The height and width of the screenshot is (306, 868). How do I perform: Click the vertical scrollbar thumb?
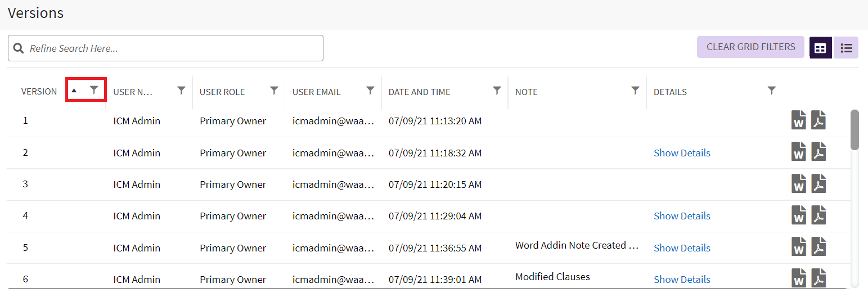click(x=854, y=129)
